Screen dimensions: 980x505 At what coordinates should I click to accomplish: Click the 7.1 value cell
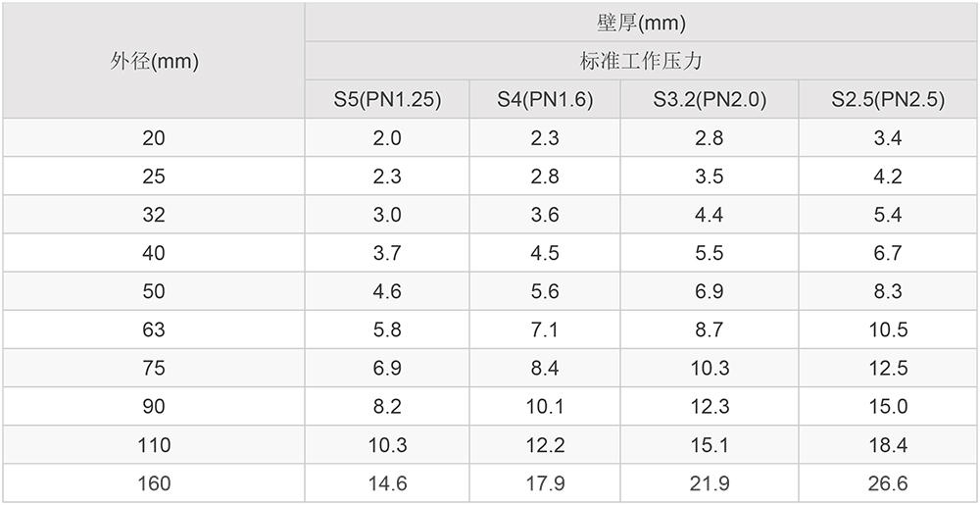click(545, 329)
